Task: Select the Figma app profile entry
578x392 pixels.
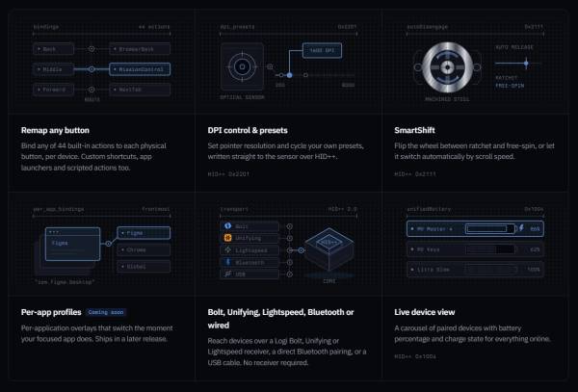Action: coord(144,233)
